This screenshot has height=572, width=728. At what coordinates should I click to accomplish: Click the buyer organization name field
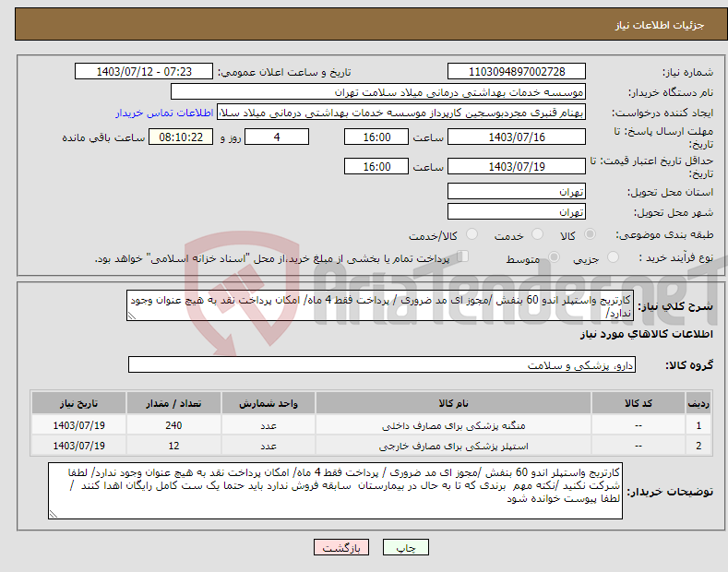pyautogui.click(x=378, y=92)
